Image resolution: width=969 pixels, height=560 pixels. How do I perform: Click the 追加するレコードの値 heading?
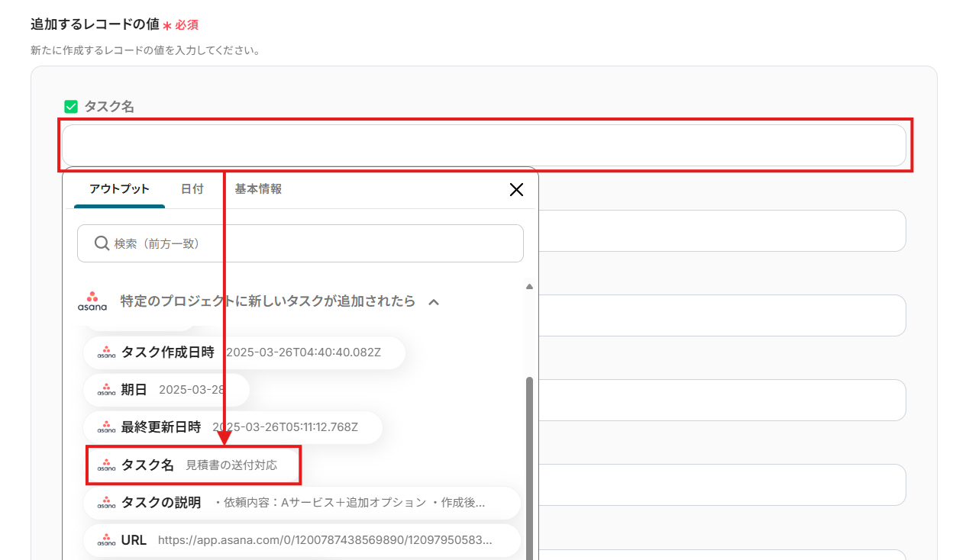[x=95, y=24]
